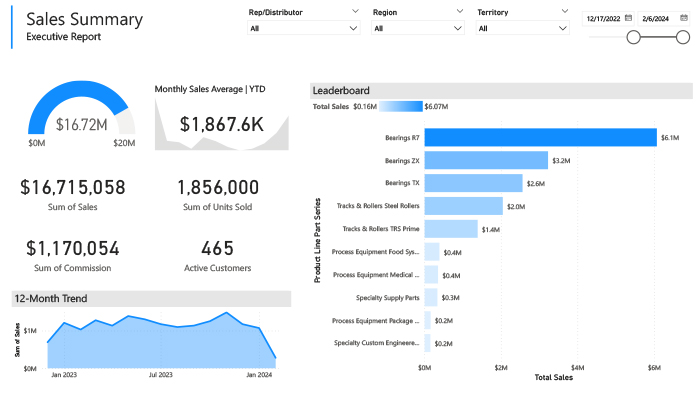This screenshot has height=394, width=700.
Task: Select the Process Equipment Food Sys bar
Action: pyautogui.click(x=432, y=252)
